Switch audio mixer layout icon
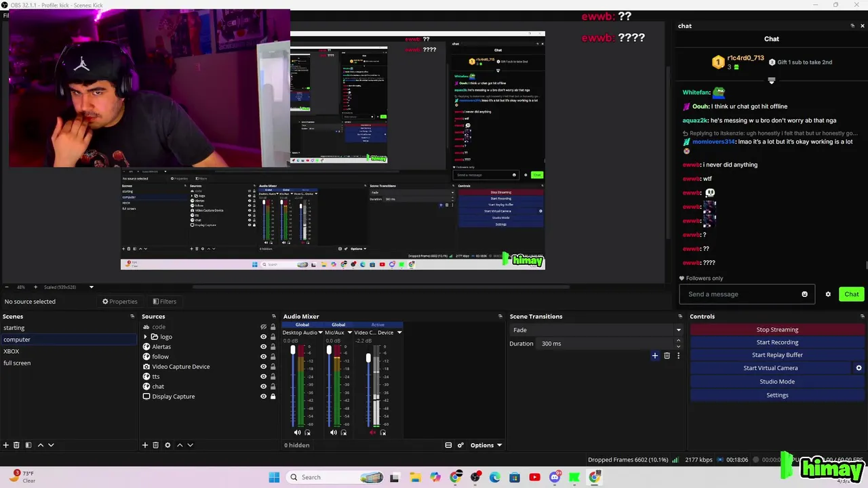The height and width of the screenshot is (488, 868). click(x=448, y=445)
